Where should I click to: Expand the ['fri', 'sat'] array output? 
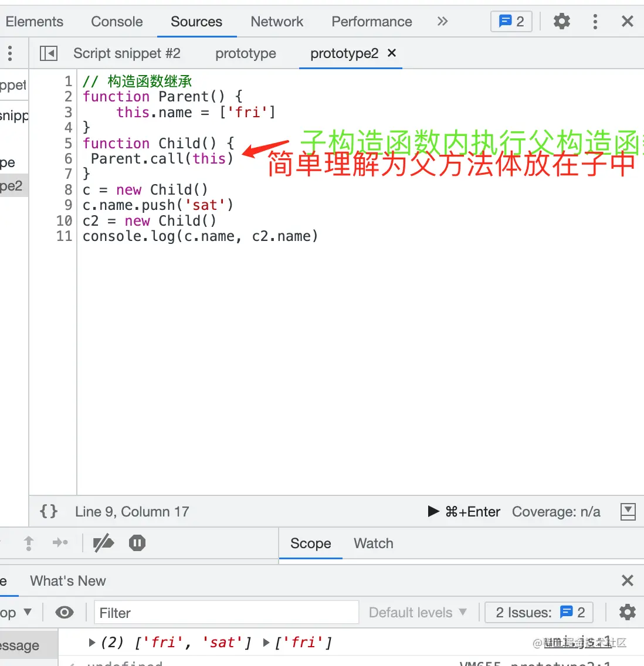[x=91, y=642]
